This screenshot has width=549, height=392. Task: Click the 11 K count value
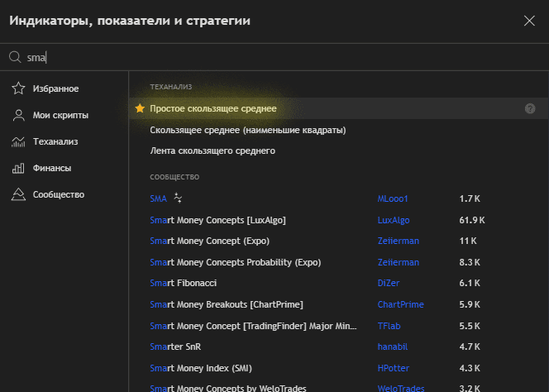(468, 241)
